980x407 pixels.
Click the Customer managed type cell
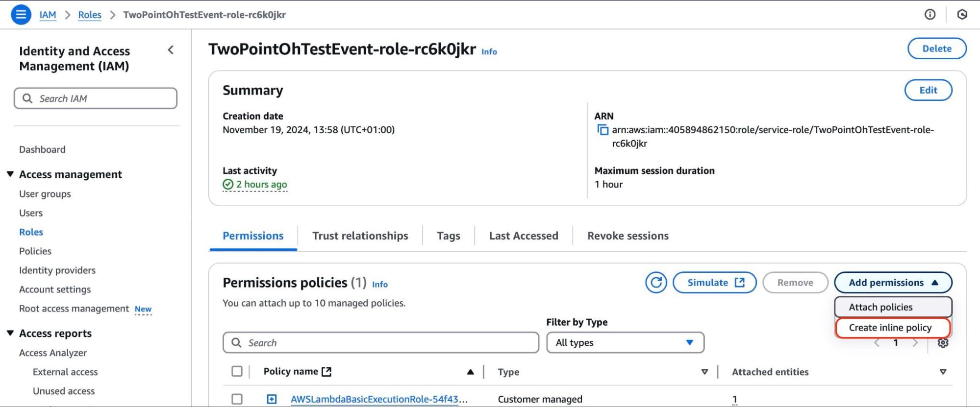[x=540, y=399]
